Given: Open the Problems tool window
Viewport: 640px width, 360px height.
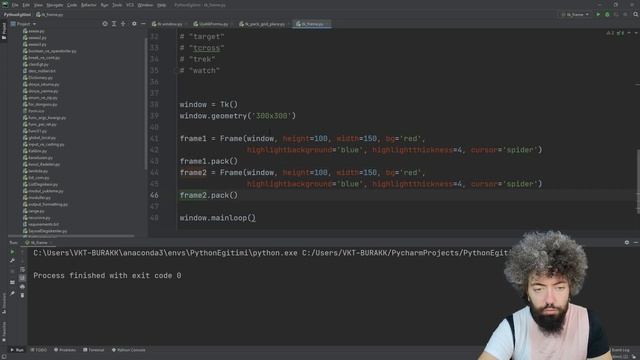Looking at the screenshot, I should pos(65,350).
